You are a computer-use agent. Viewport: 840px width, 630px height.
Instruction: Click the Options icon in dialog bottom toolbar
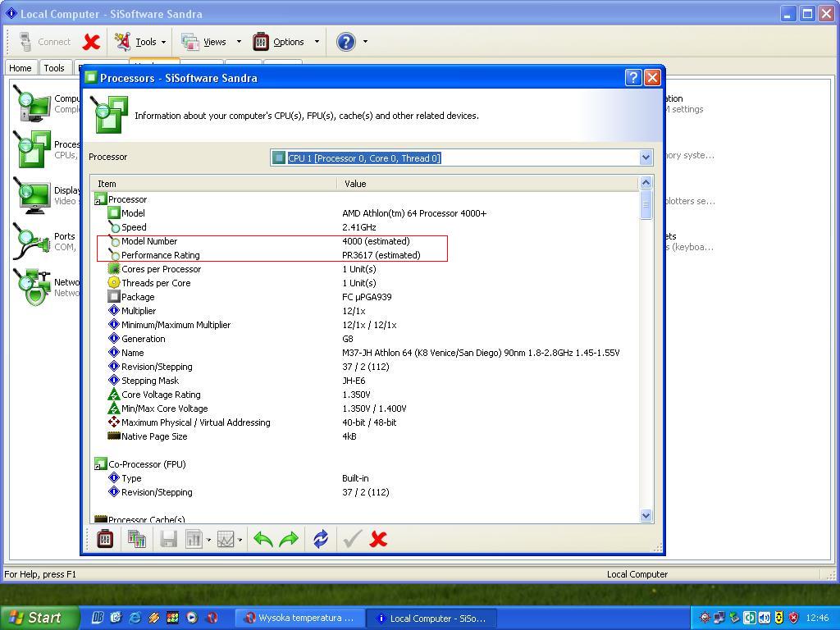tap(105, 539)
